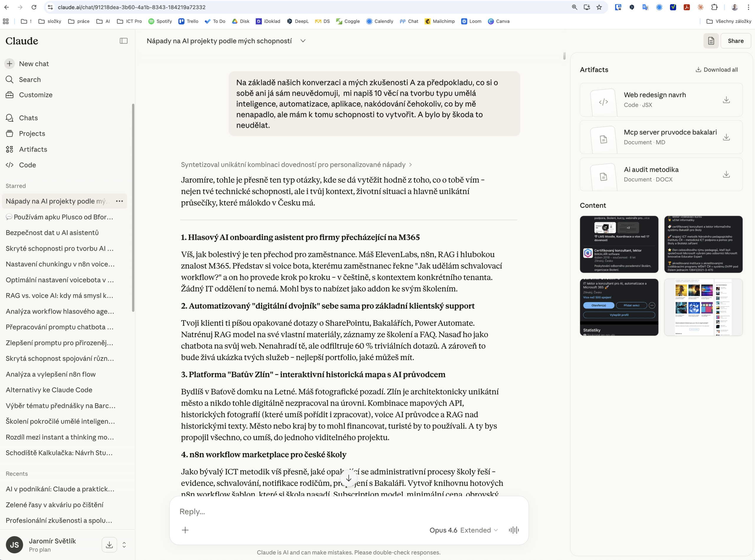Viewport: 755px width, 560px height.
Task: Click the plus attach icon in reply box
Action: point(185,530)
